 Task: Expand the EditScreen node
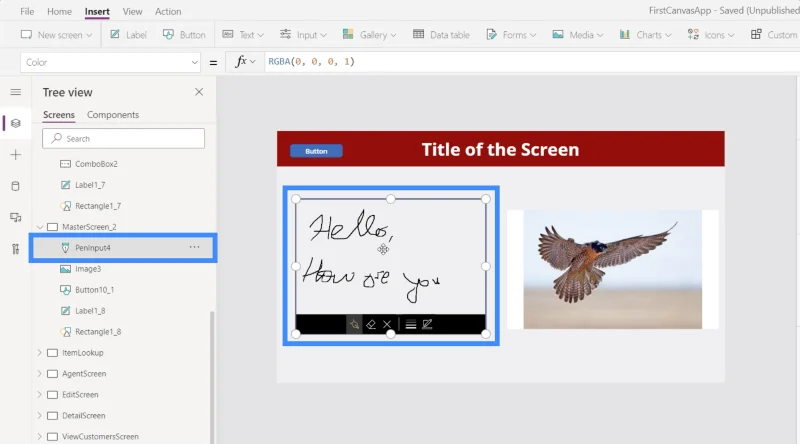[40, 394]
